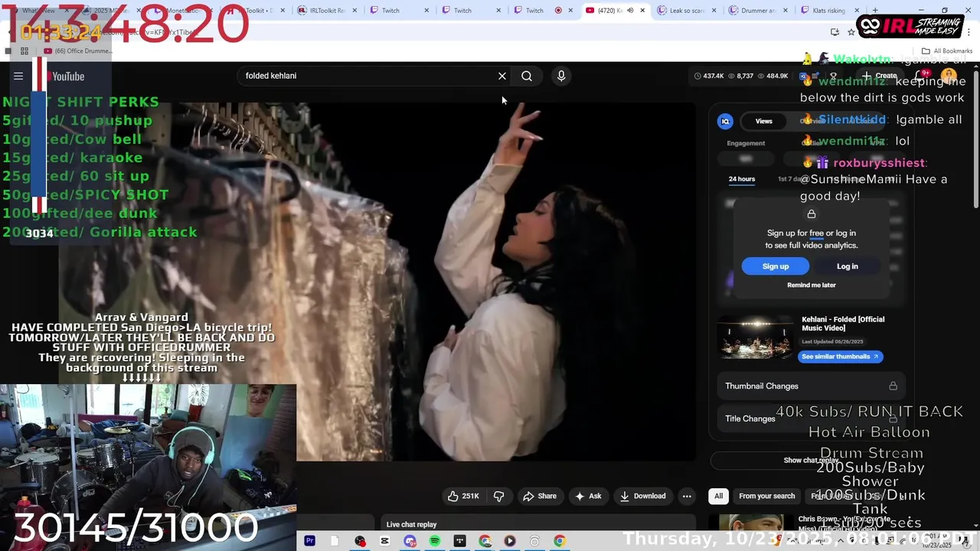This screenshot has height=551, width=980.
Task: Open the All Bookmarks folder
Action: [947, 51]
